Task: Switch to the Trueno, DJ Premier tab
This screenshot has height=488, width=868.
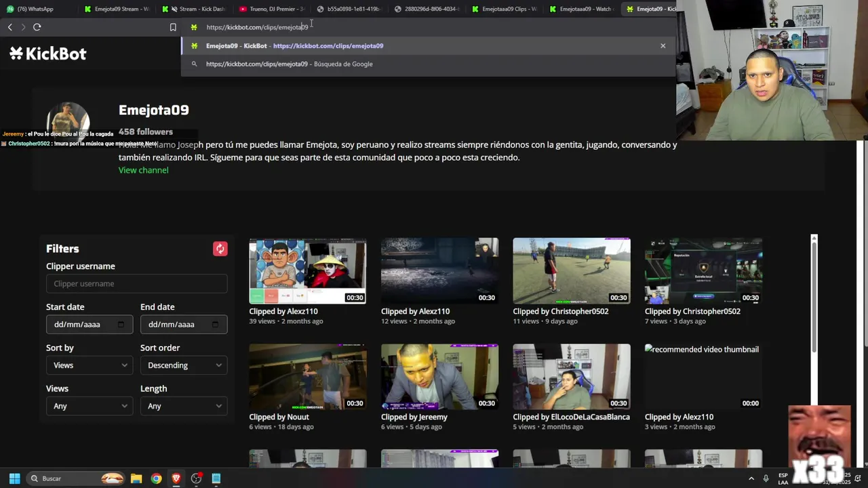Action: (x=273, y=9)
